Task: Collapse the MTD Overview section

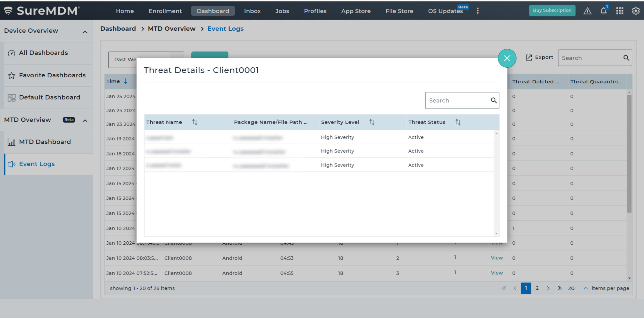Action: [85, 121]
